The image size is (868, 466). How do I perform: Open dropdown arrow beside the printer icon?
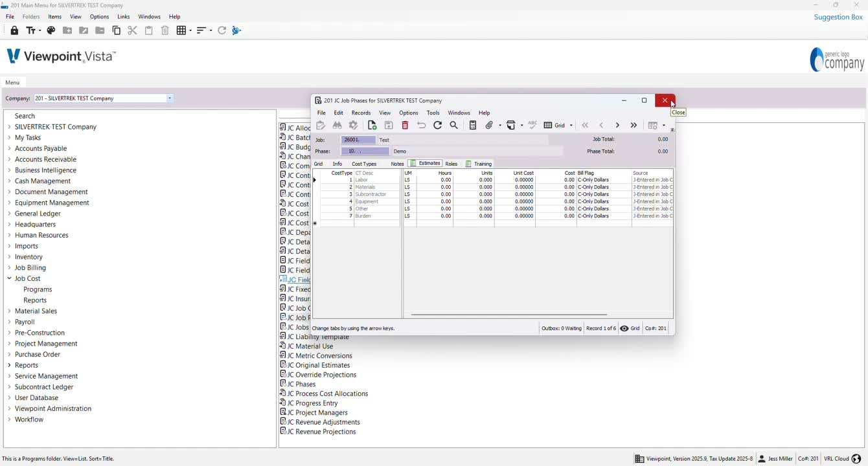point(522,126)
